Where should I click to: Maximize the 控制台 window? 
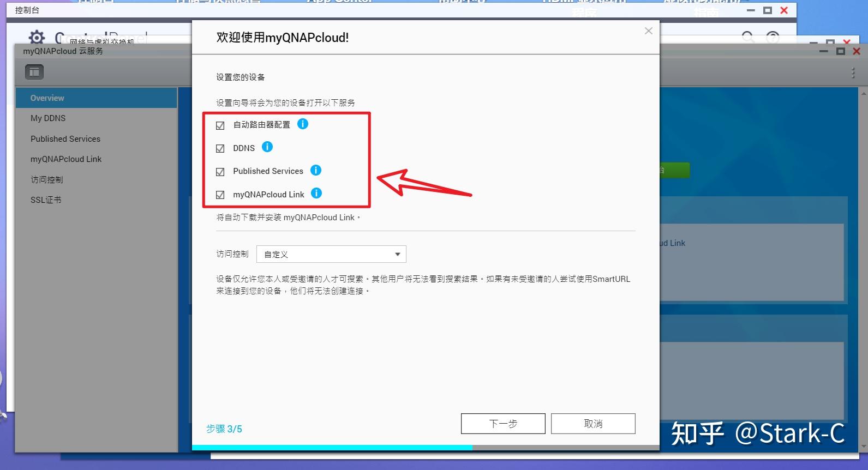point(768,10)
